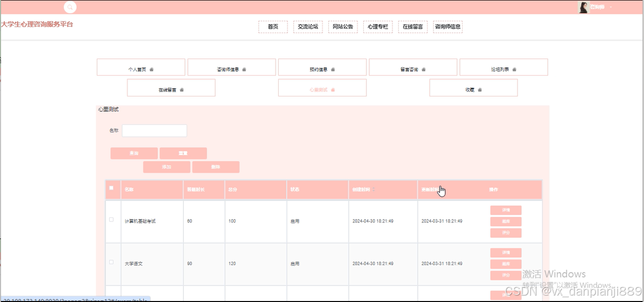Click the 查询 search button
Image resolution: width=644 pixels, height=302 pixels.
134,153
